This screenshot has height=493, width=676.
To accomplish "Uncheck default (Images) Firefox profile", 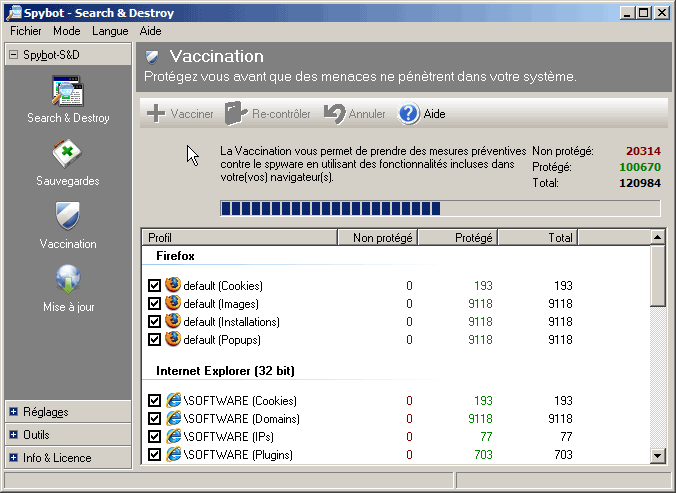I will [154, 304].
